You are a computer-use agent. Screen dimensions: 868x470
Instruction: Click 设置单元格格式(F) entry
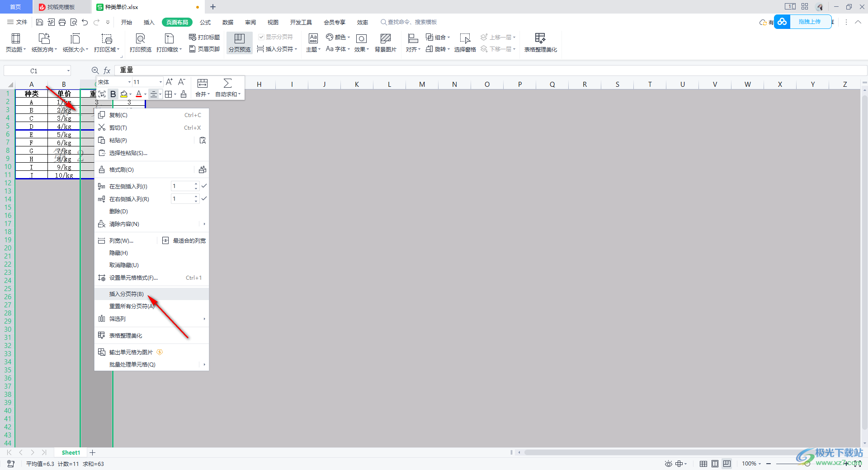[151, 277]
